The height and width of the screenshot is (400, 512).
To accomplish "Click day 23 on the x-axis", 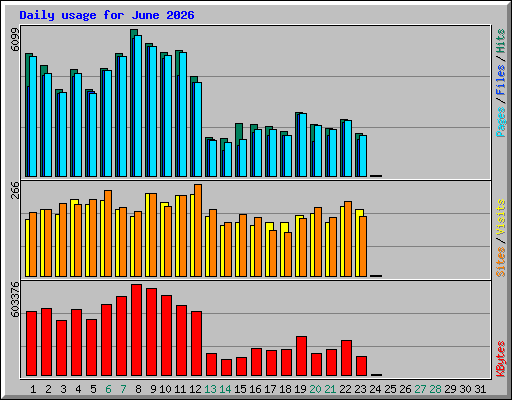I will click(360, 389).
